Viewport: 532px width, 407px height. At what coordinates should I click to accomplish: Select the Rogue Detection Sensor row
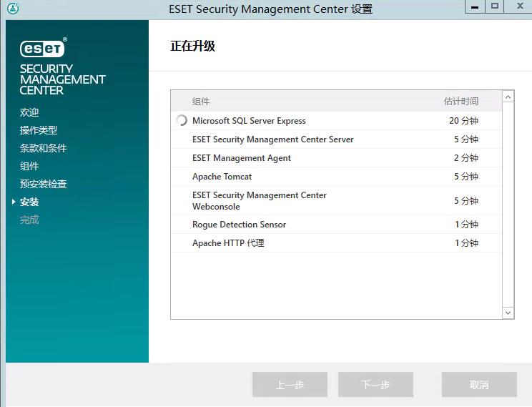pos(336,225)
